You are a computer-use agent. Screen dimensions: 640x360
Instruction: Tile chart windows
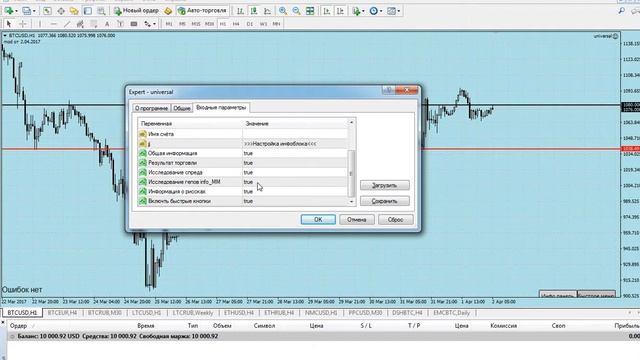(x=310, y=11)
